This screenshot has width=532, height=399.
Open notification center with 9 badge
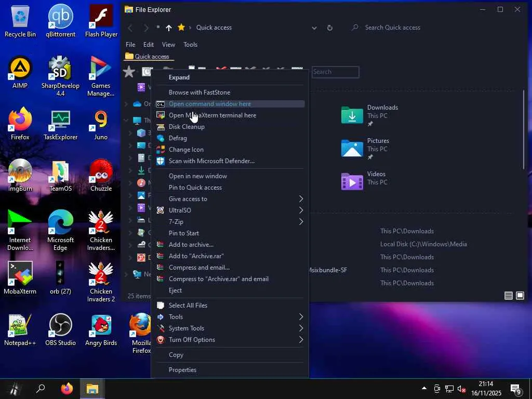[516, 389]
